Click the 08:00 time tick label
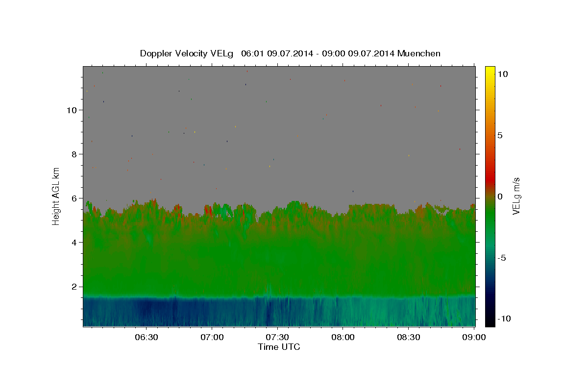This screenshot has height=392, width=588. (x=343, y=337)
